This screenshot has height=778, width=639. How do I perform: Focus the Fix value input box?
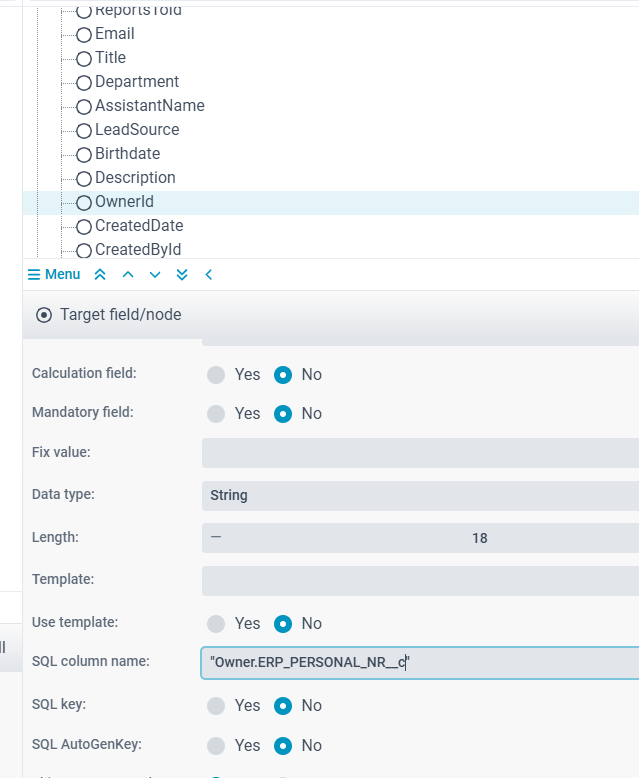click(420, 453)
